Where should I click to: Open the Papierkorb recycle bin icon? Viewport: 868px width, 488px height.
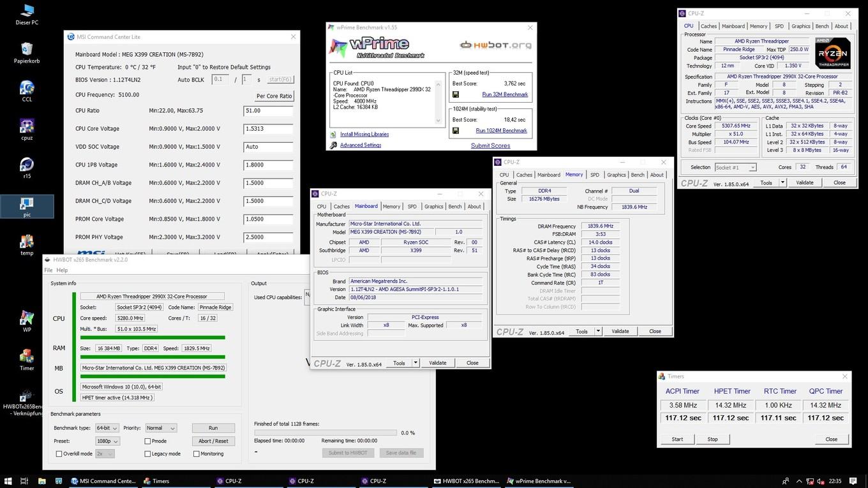(x=27, y=53)
